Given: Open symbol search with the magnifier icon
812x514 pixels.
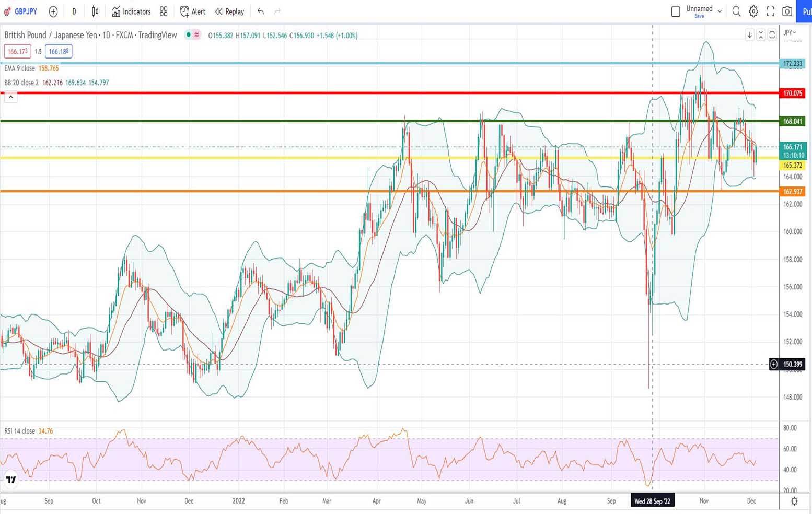Looking at the screenshot, I should (x=736, y=11).
